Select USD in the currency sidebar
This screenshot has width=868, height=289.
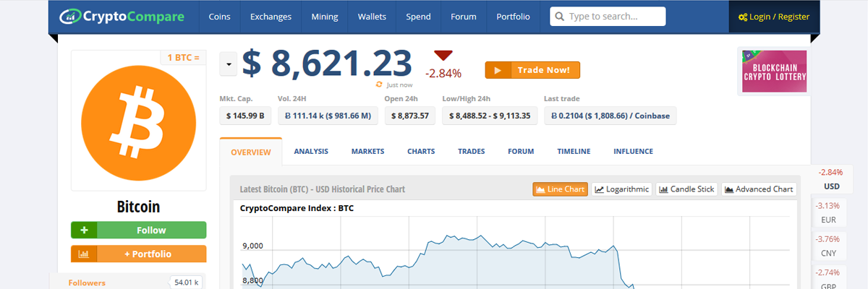coord(831,179)
